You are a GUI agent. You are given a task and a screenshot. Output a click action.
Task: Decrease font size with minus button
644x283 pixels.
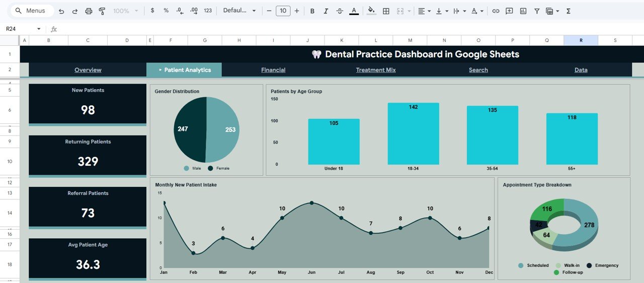pyautogui.click(x=269, y=11)
